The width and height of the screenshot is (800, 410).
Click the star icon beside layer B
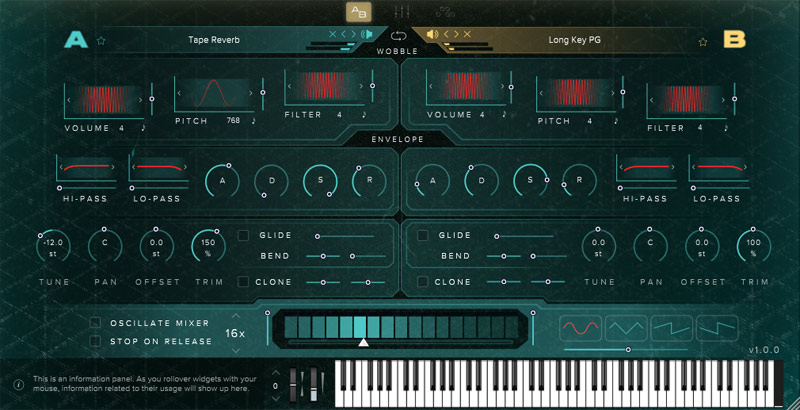click(x=703, y=41)
